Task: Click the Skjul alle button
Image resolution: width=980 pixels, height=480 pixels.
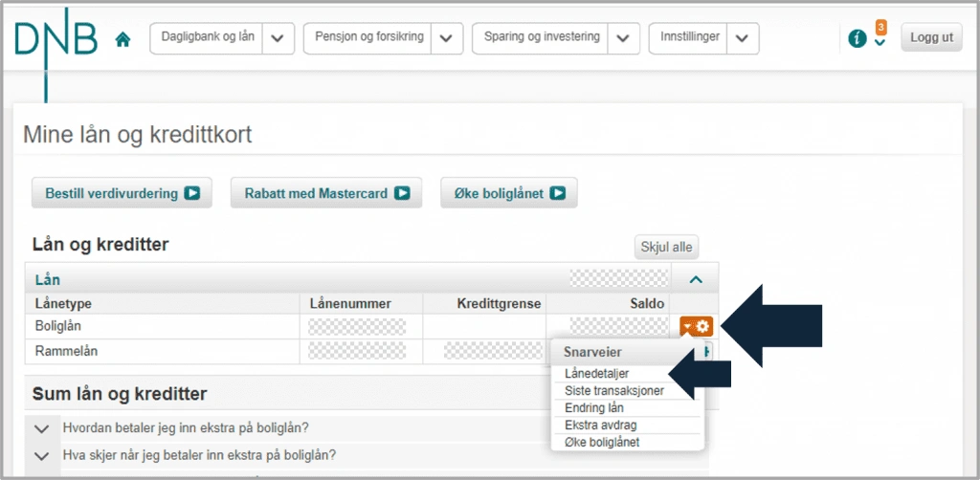Action: (667, 248)
